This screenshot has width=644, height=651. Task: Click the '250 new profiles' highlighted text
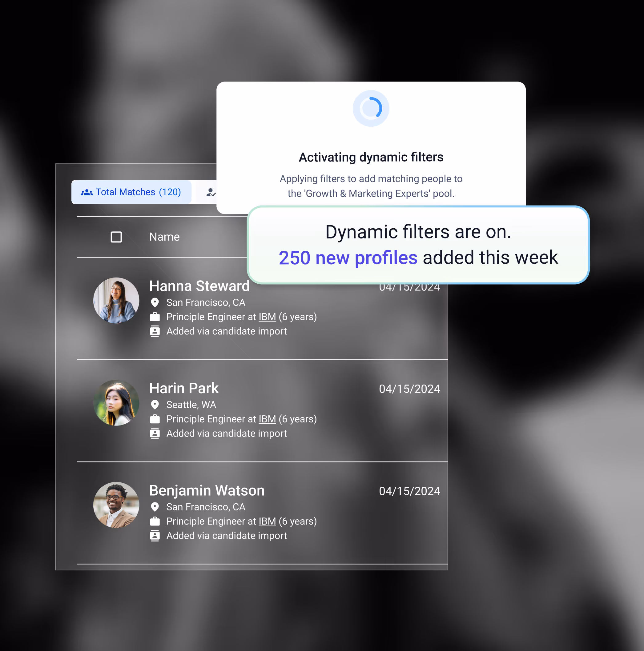[x=348, y=258]
